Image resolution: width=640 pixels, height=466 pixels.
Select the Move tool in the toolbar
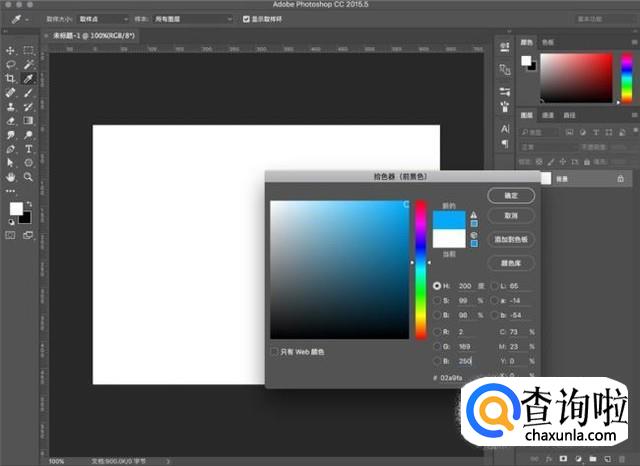10,50
